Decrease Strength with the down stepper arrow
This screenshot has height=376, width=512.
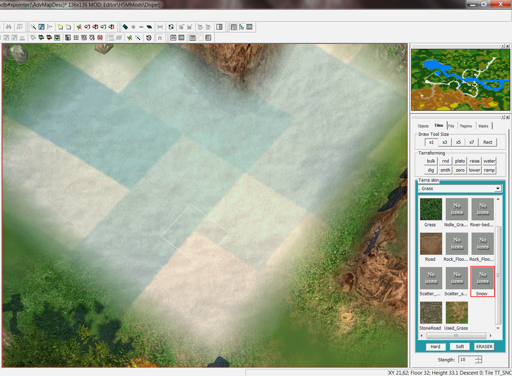478,362
